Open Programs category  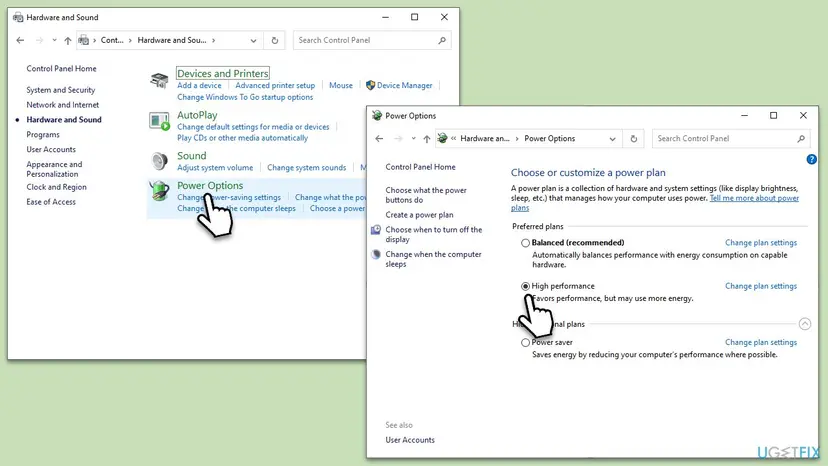43,135
